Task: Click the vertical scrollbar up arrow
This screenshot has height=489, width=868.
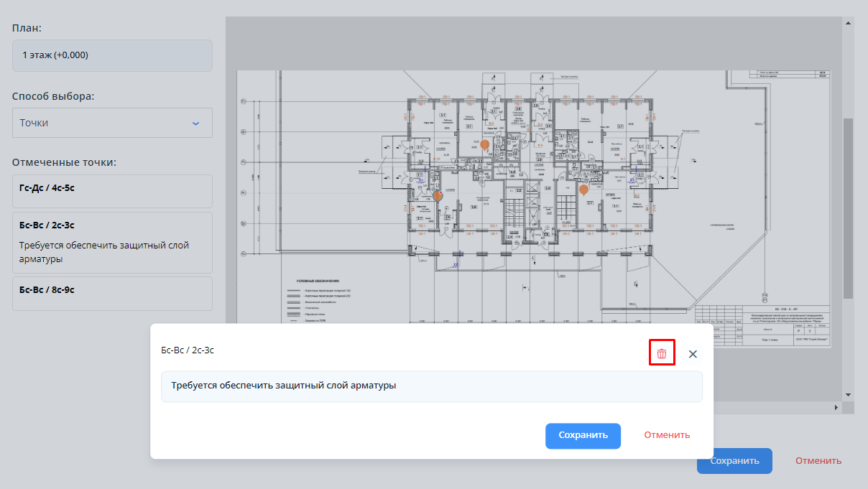Action: [848, 23]
